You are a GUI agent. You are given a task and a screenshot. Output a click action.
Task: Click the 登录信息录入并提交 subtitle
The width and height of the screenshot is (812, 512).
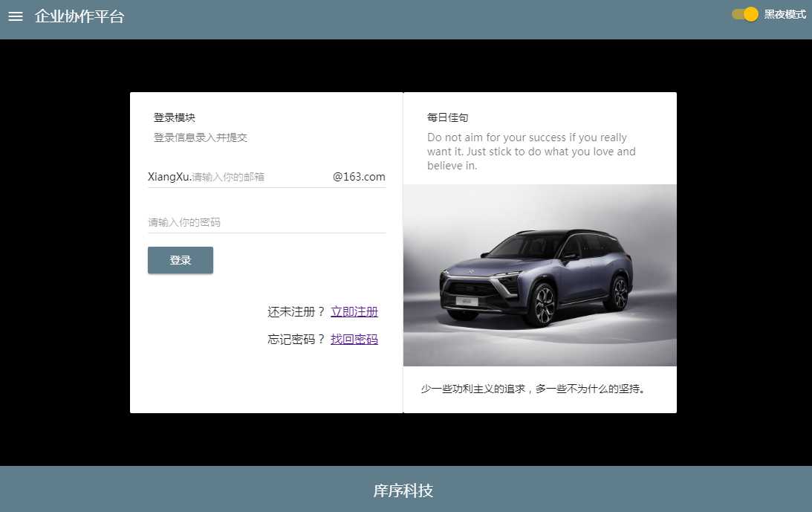click(201, 137)
